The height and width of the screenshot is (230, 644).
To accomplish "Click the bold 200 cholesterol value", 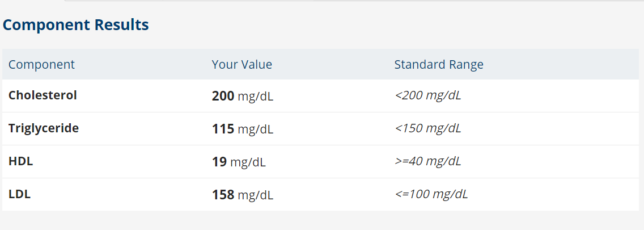I will coord(223,96).
